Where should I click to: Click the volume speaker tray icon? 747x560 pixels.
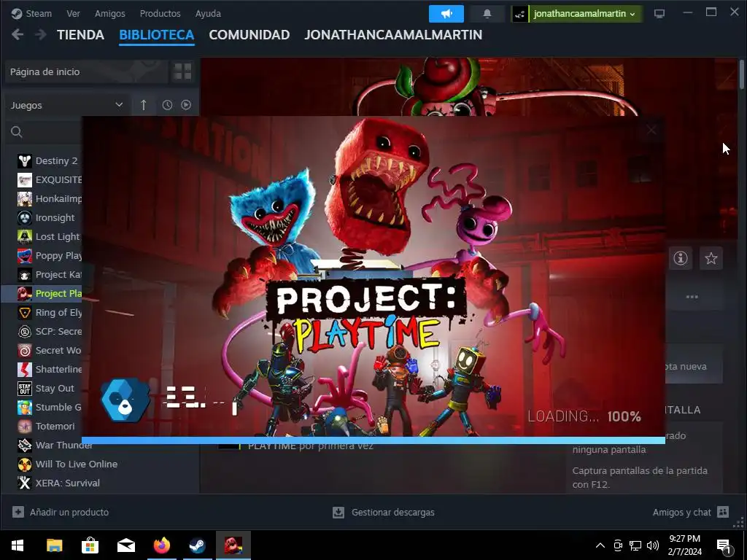click(x=653, y=545)
